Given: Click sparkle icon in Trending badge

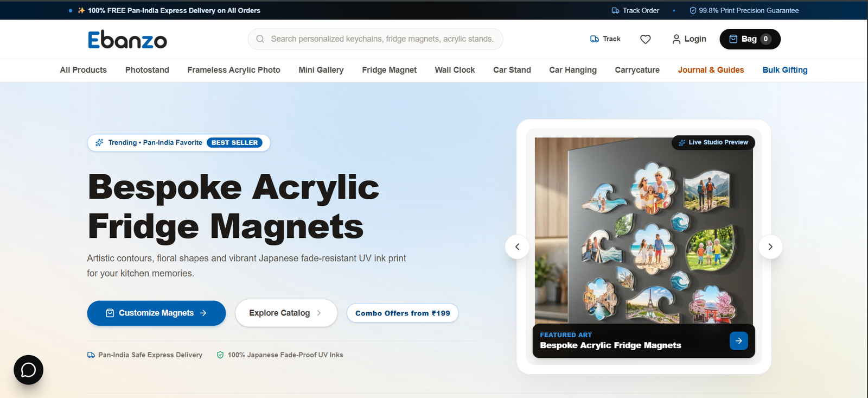Looking at the screenshot, I should [99, 143].
